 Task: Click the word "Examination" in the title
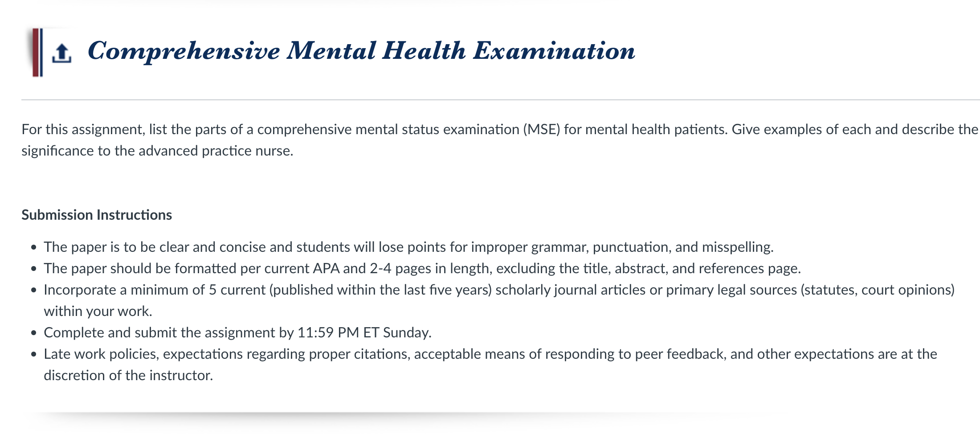[554, 51]
